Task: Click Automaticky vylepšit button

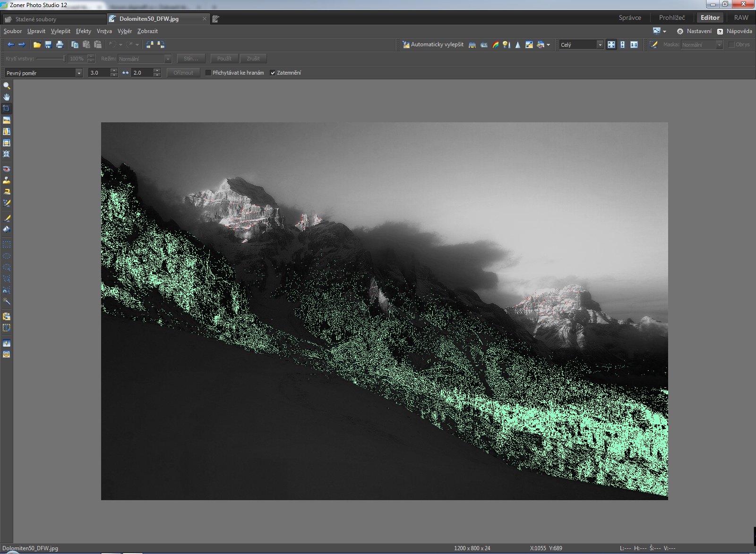Action: pyautogui.click(x=433, y=44)
